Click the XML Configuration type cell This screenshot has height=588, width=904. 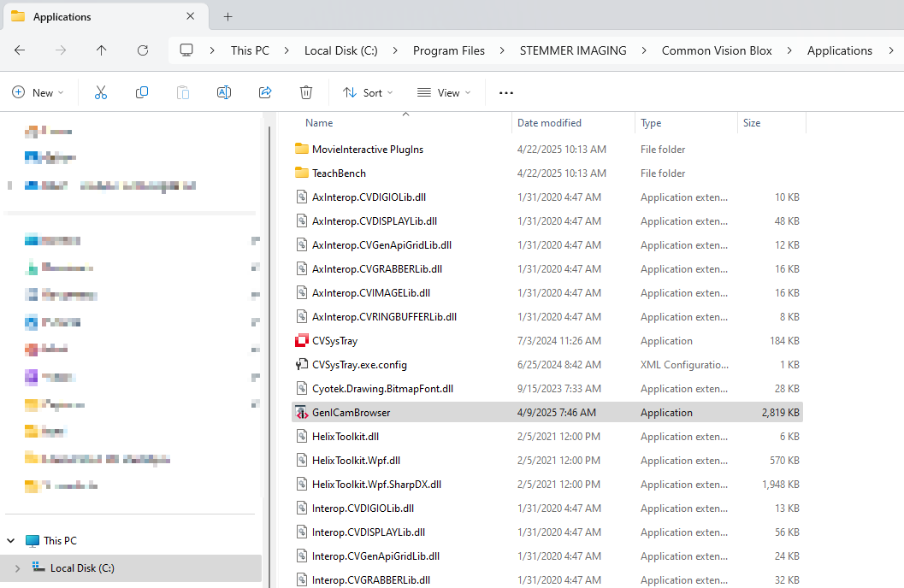684,365
